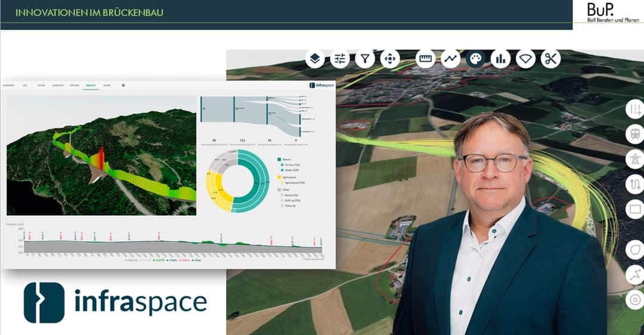Click the teal segment of the donut chart
The height and width of the screenshot is (335, 644).
point(259,181)
